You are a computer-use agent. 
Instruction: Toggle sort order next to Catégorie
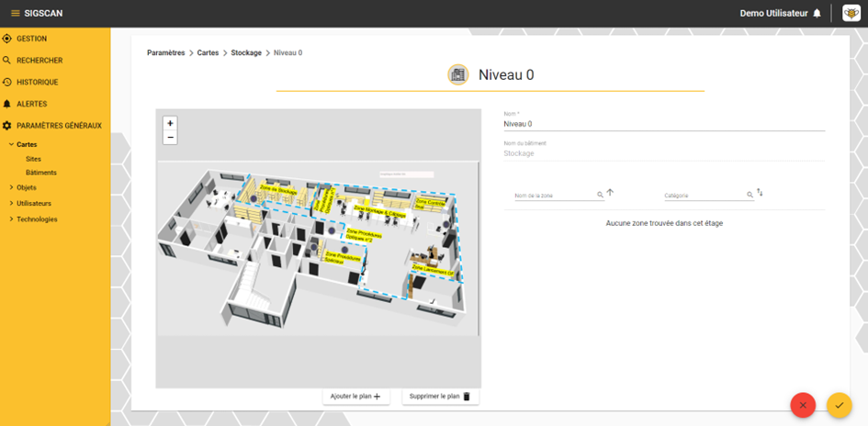pyautogui.click(x=760, y=193)
